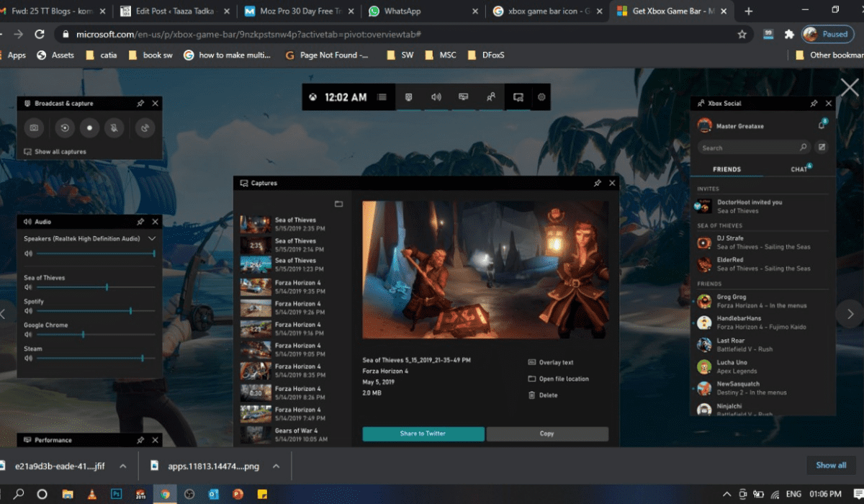Screen dimensions: 864x504
Task: Expand the e21a9d3b download item menu
Action: click(x=124, y=465)
